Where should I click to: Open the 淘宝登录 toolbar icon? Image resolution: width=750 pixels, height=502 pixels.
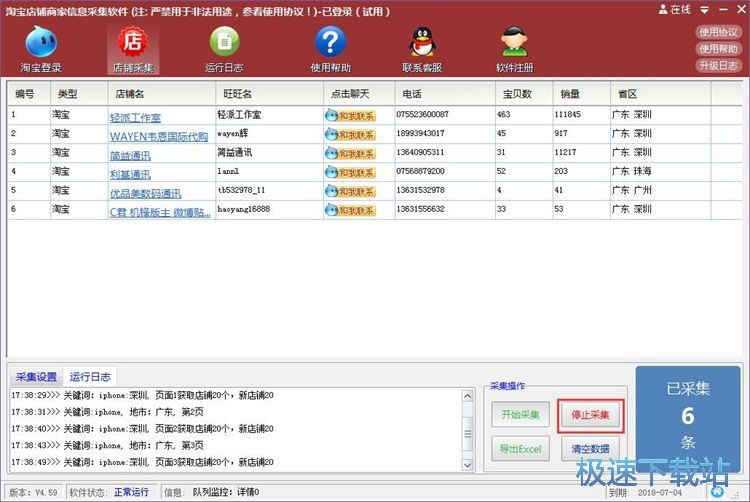click(x=41, y=49)
